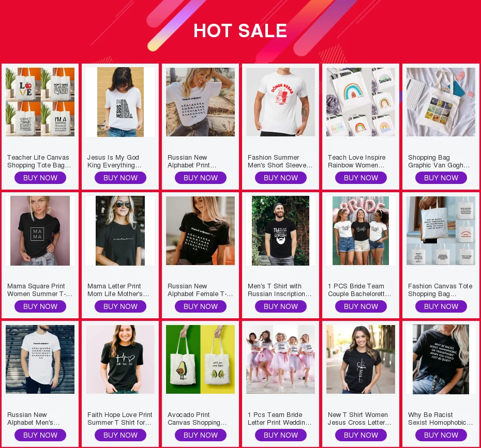Click BUY NOW under Jesus Is My God shirt
481x448 pixels.
point(120,178)
